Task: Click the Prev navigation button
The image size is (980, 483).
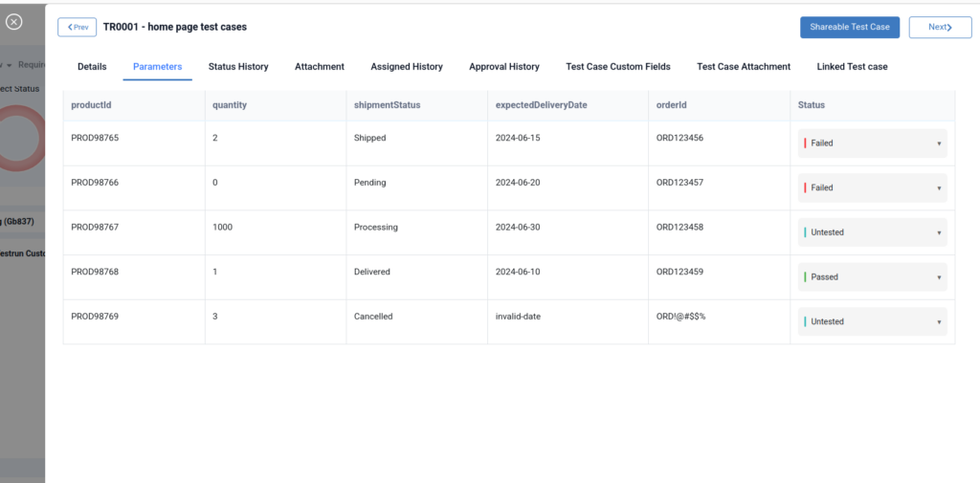Action: (x=77, y=27)
